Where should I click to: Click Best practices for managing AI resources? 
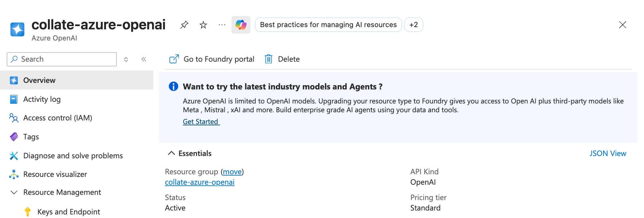(x=328, y=25)
